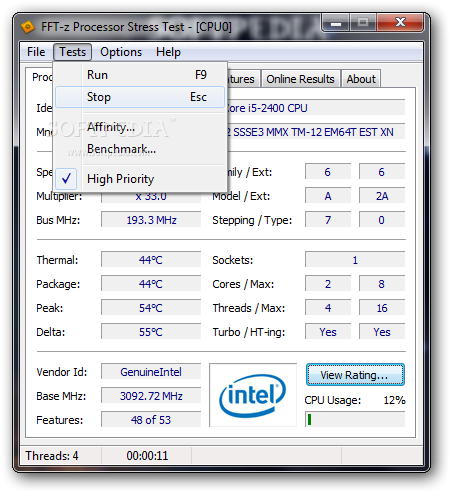
Task: Choose Run from the Tests menu
Action: 140,75
